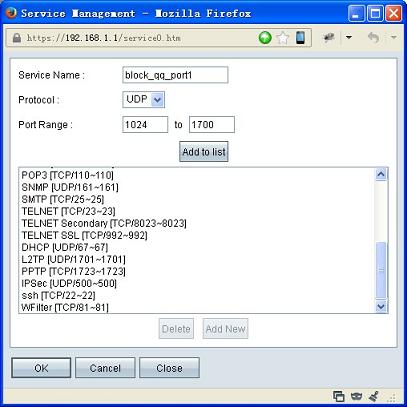
Task: Click the green go arrow in address bar
Action: coord(265,38)
